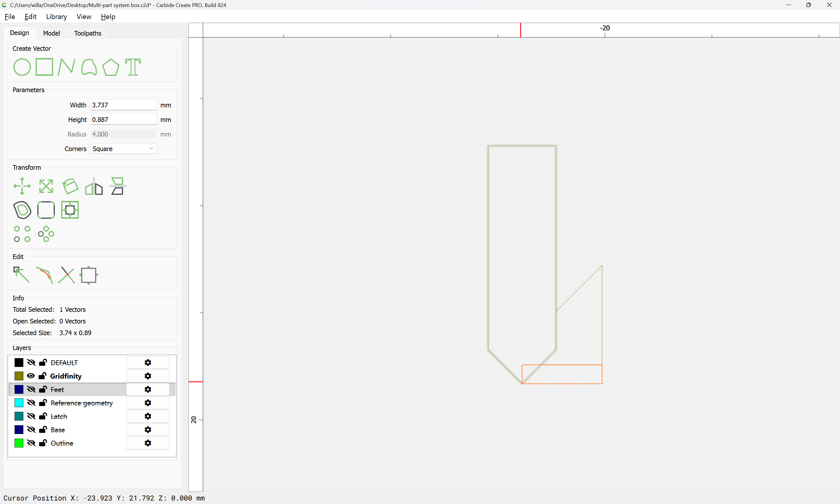840x504 pixels.
Task: Open the View menu
Action: pyautogui.click(x=84, y=17)
